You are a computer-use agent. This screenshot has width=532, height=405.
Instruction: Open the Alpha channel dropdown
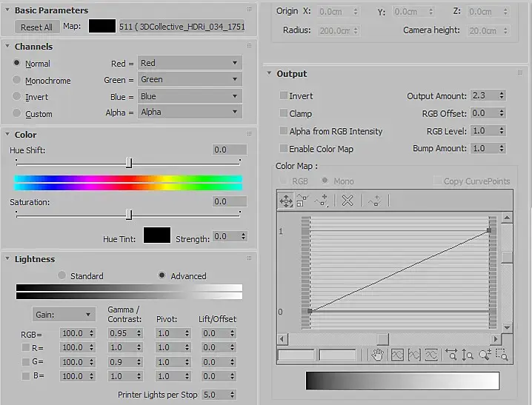[190, 112]
